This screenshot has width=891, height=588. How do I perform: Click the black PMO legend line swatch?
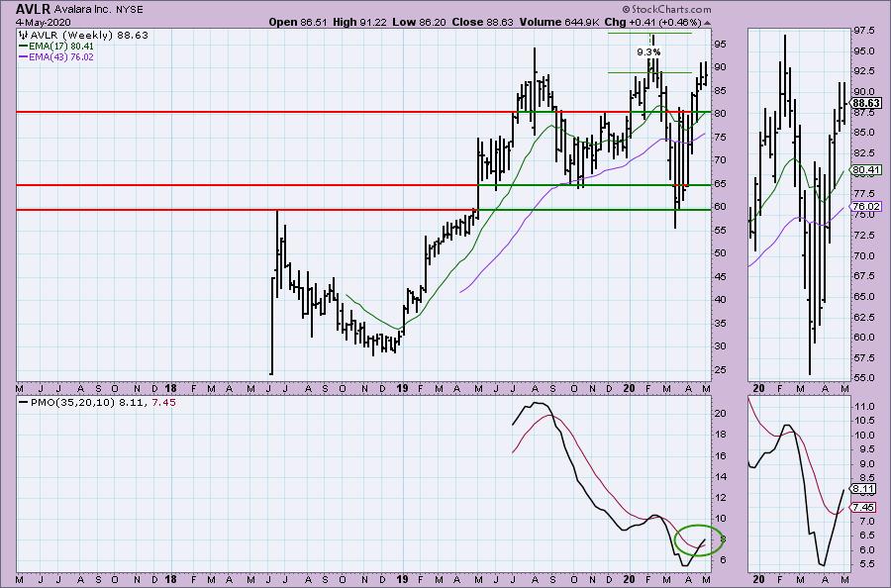[24, 402]
